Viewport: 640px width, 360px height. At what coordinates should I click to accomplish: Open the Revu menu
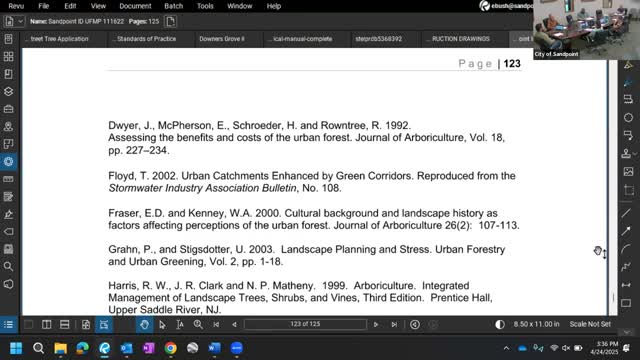(x=16, y=6)
